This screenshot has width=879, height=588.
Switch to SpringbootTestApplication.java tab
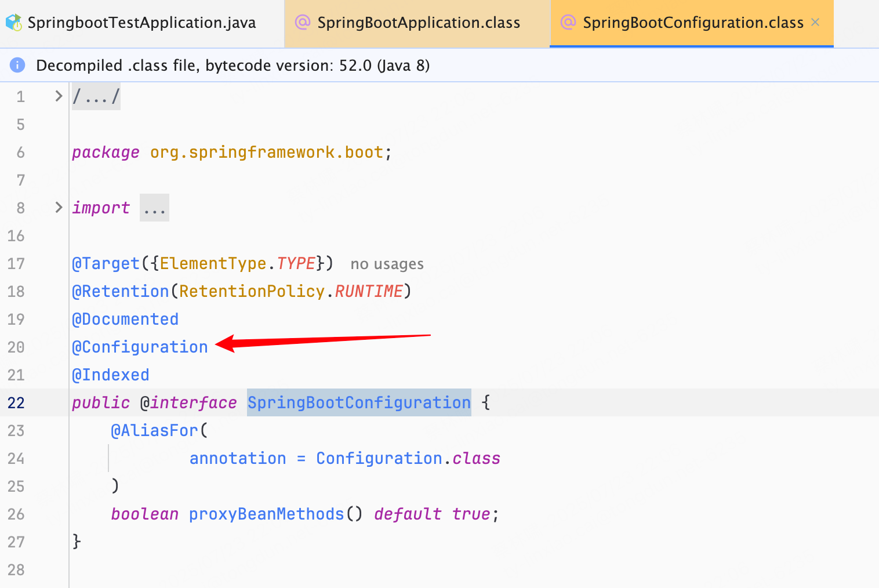[x=141, y=23]
